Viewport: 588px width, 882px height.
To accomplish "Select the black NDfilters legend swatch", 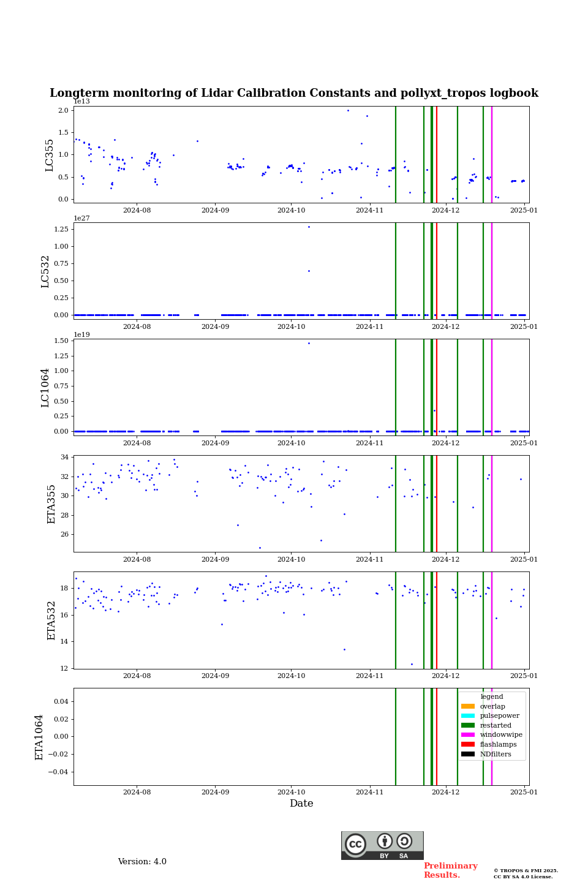I will pos(468,754).
